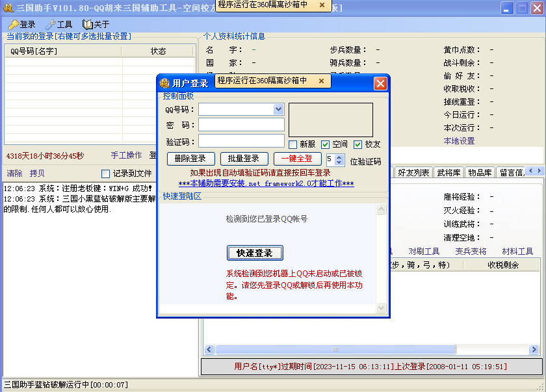Screen dimensions: 546x392
Task: Switch to the 武将库 tab
Action: click(448, 173)
